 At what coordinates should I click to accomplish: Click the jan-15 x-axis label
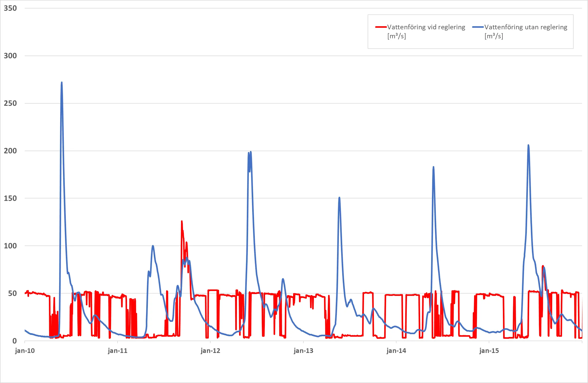(x=489, y=351)
